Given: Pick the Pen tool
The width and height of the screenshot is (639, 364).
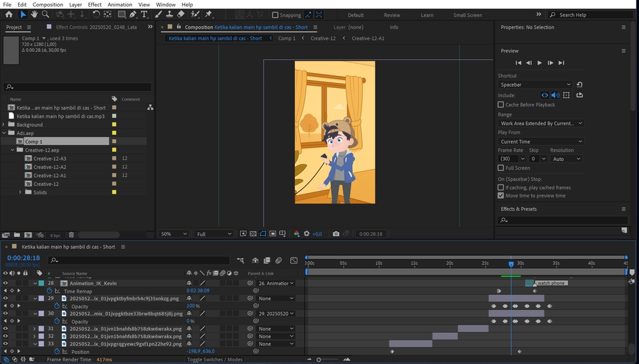Looking at the screenshot, I should [x=133, y=14].
